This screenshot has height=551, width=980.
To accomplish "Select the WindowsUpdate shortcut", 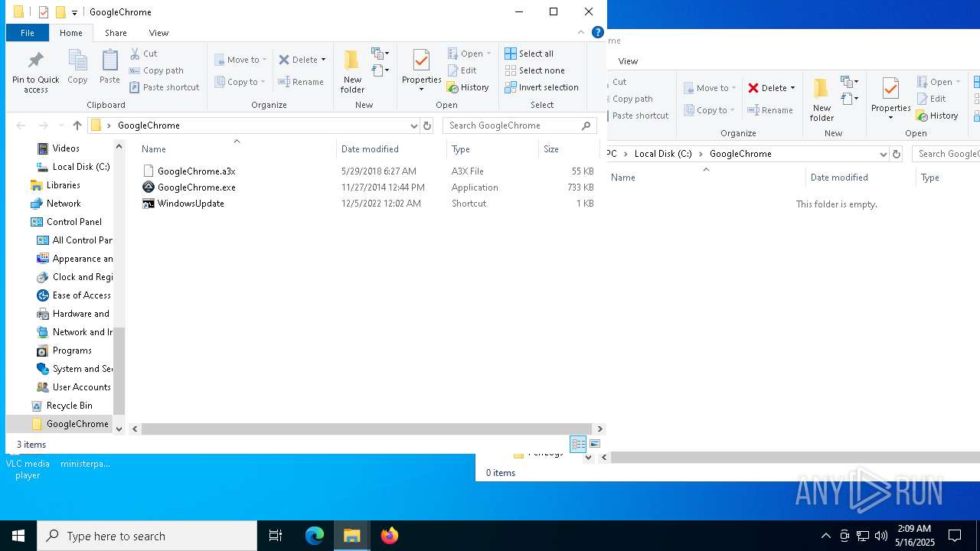I will click(x=191, y=204).
